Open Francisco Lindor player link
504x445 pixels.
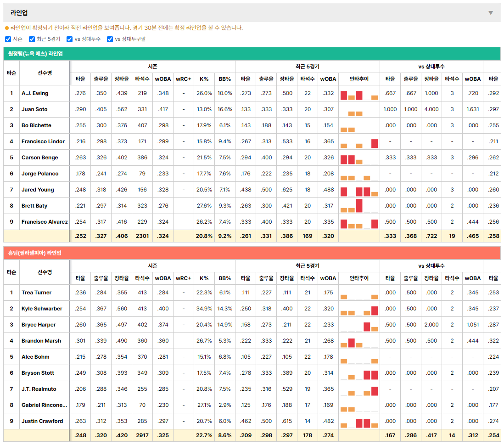[43, 141]
